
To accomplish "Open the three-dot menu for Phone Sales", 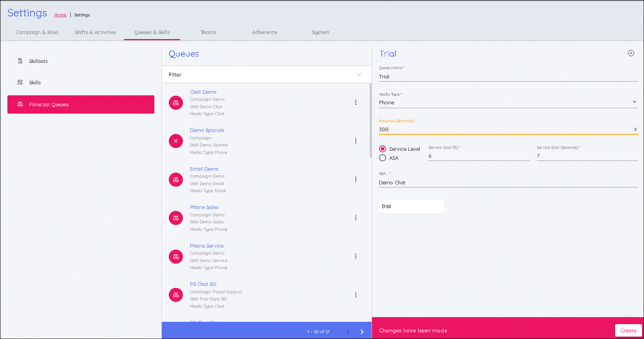I will click(356, 218).
